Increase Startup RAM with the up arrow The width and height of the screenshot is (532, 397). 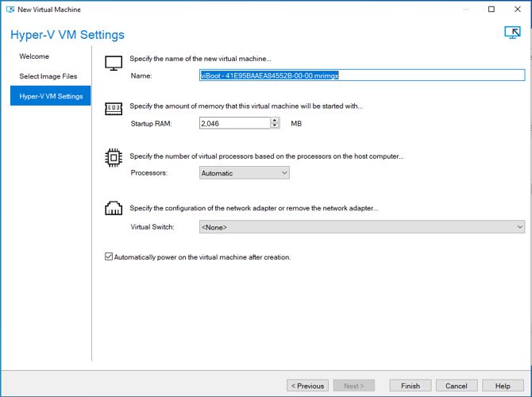(x=275, y=121)
